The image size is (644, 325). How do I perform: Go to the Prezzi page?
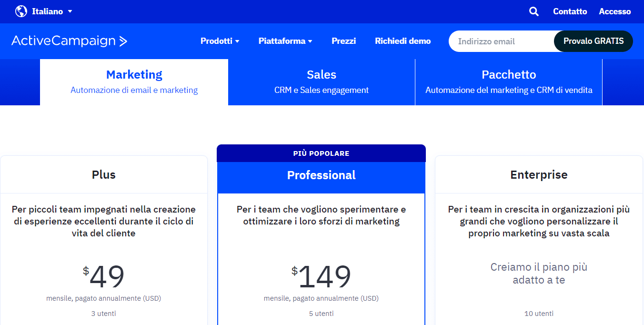344,41
